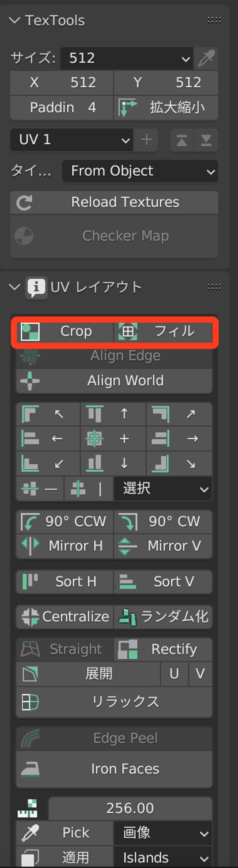Rotate UVs 90° CCW
Screen dimensions: 238x868
(65, 521)
